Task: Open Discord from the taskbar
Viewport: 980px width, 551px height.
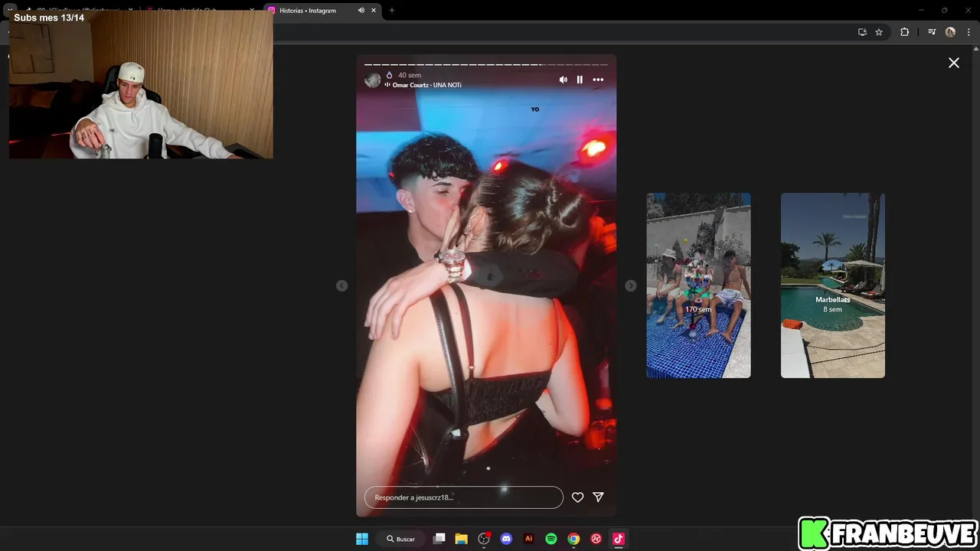Action: tap(506, 539)
